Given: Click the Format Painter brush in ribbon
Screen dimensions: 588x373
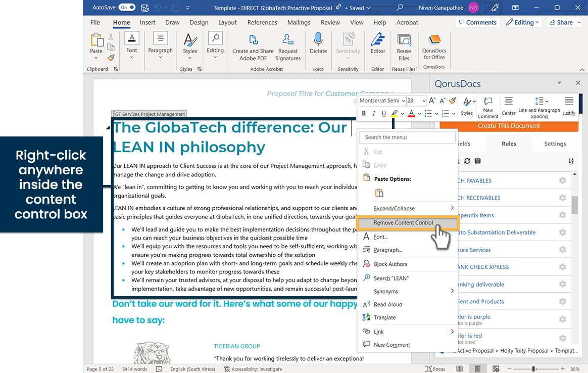Looking at the screenshot, I should tap(111, 58).
